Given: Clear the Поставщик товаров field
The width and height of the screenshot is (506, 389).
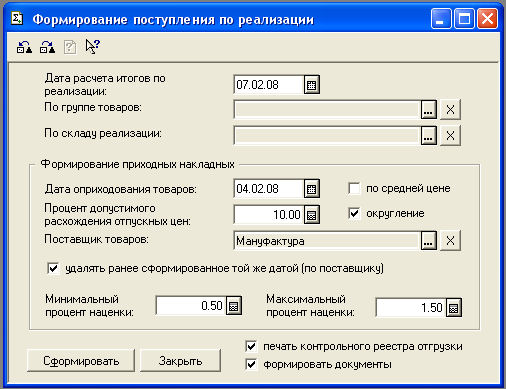Looking at the screenshot, I should [450, 240].
